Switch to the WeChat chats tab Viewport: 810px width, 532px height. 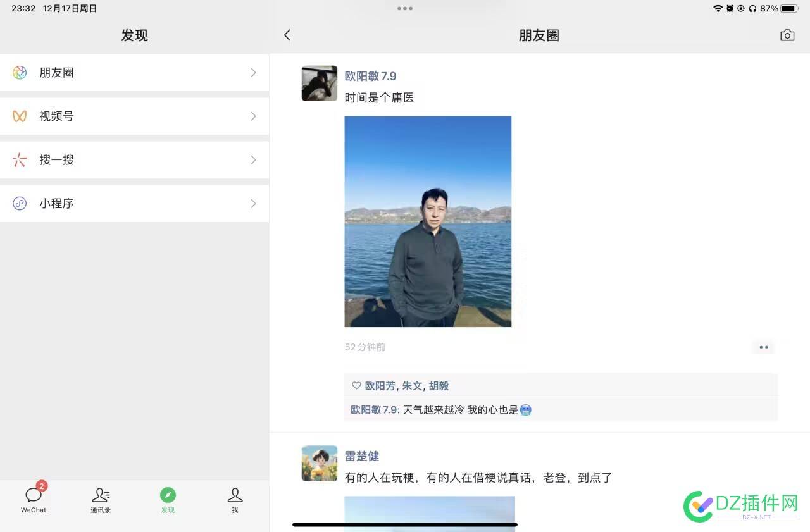click(34, 500)
